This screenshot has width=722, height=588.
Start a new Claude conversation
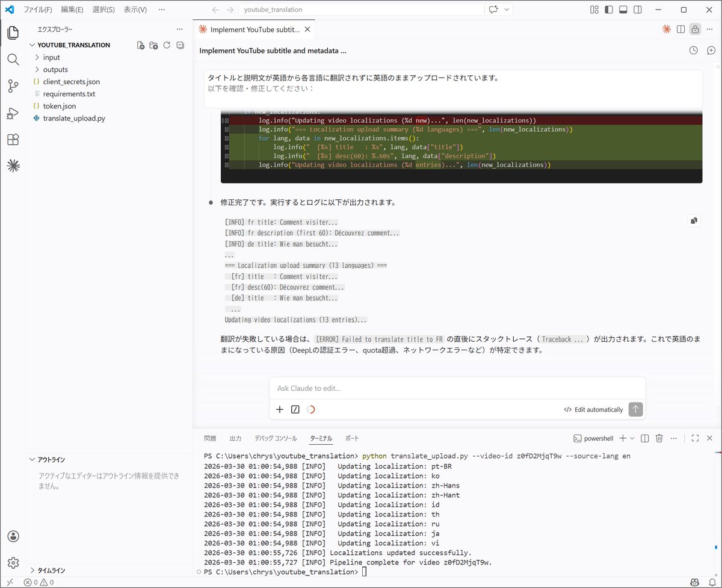[711, 51]
